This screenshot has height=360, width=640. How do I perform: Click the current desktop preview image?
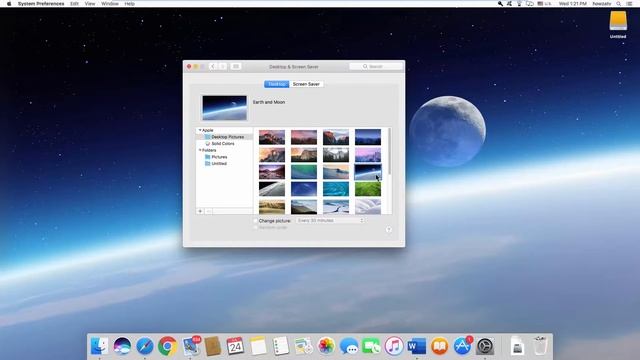[224, 108]
